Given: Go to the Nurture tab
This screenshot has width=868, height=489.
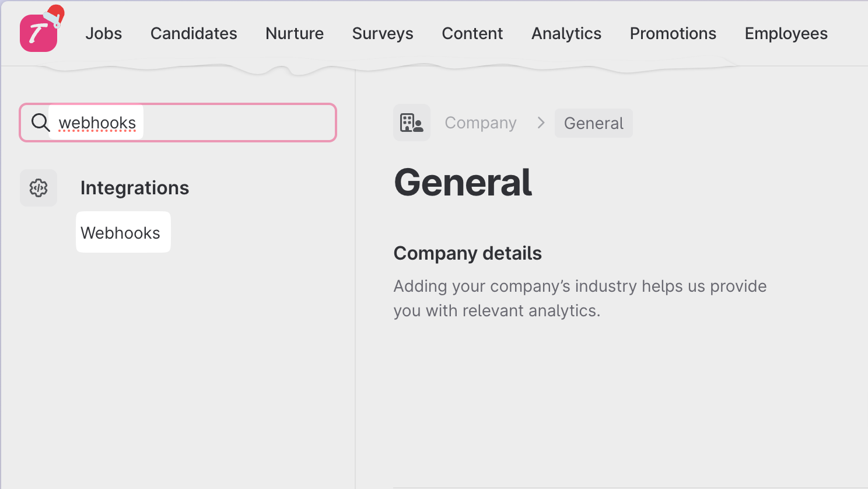Looking at the screenshot, I should [x=295, y=33].
